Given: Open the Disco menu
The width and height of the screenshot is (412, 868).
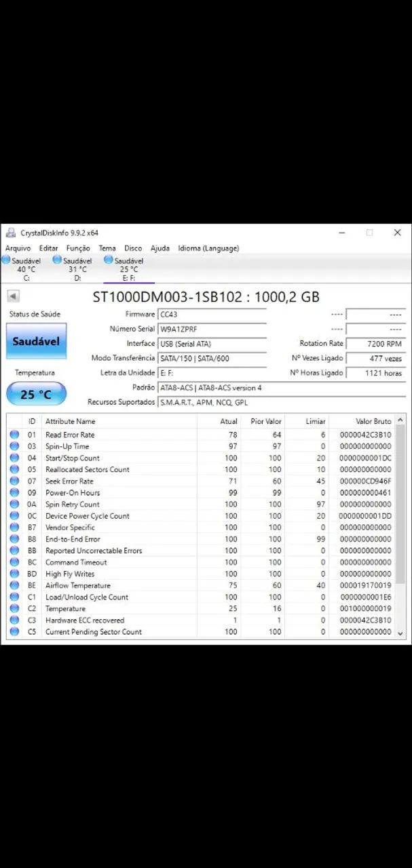Looking at the screenshot, I should (x=133, y=248).
